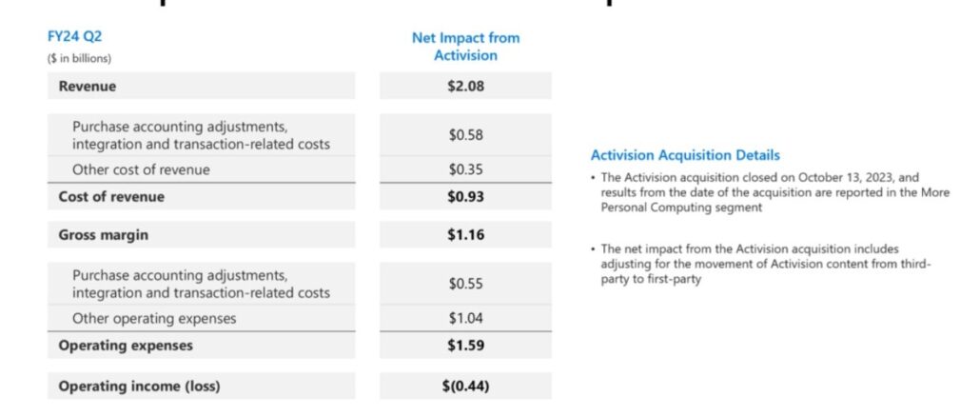
Task: Select the Cost of revenue row label
Action: [x=111, y=197]
